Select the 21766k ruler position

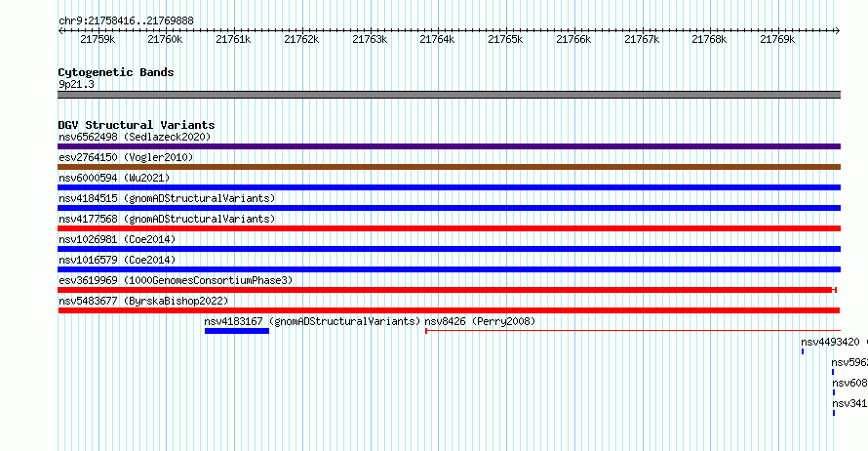pos(573,39)
